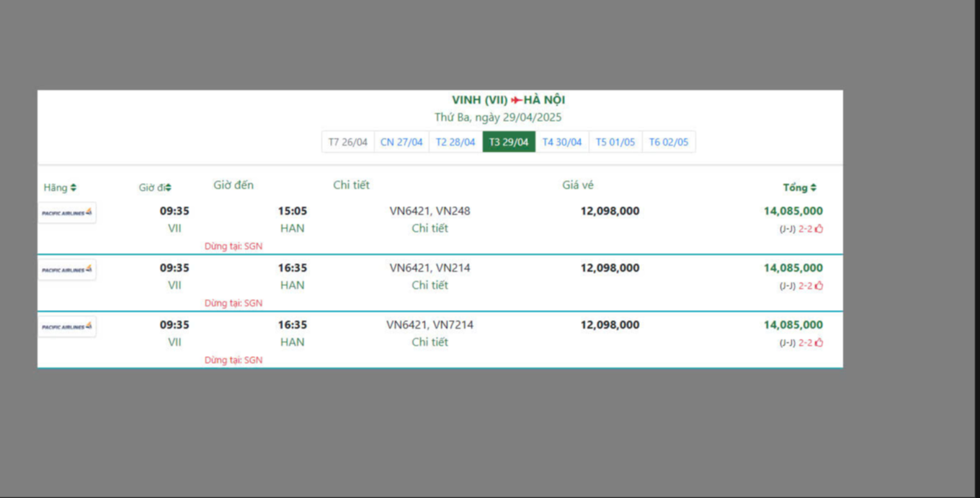
Task: Click the red airplane icon in route title
Action: tap(516, 100)
